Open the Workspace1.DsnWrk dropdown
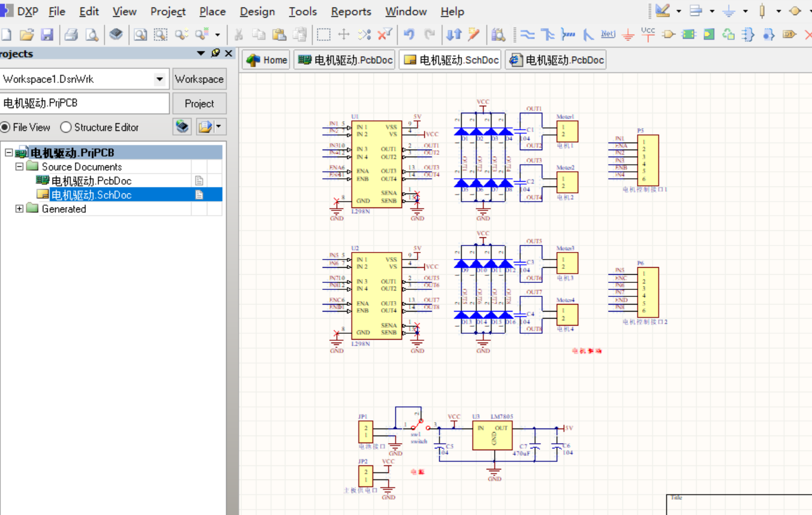Screen dimensions: 812x515 pyautogui.click(x=159, y=79)
